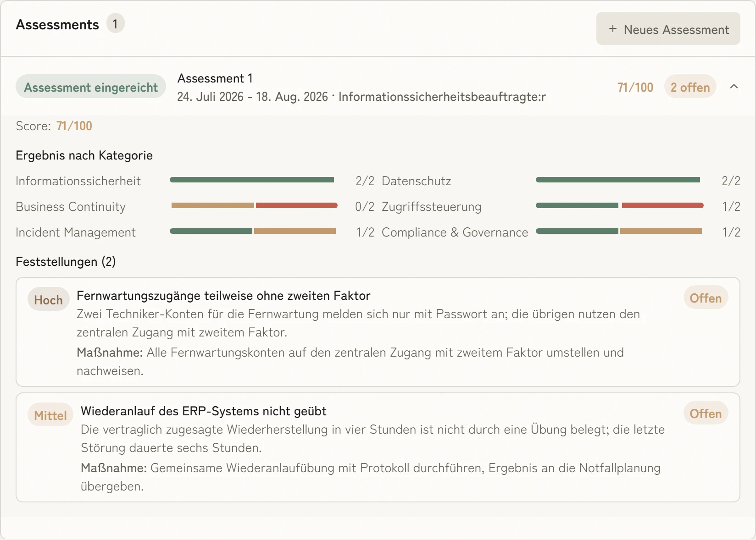Viewport: 756px width, 540px height.
Task: Open finding Wiederanlauf des ERP-Systems nicht geübt
Action: coord(204,411)
